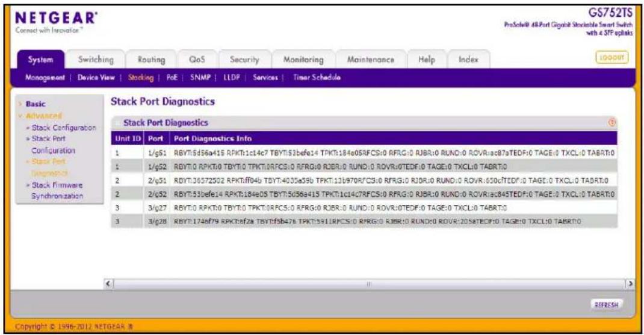Select the Maintenance tab
Viewport: 644px width, 335px height.
coord(371,60)
